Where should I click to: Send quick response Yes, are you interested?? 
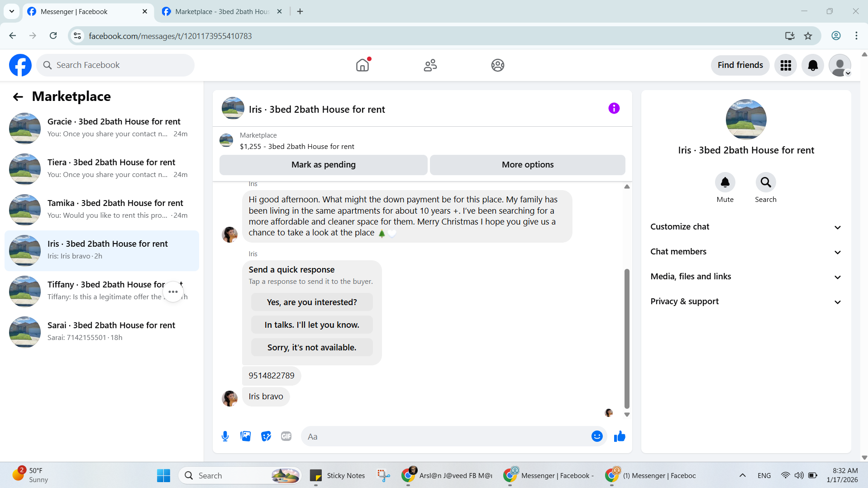tap(312, 302)
